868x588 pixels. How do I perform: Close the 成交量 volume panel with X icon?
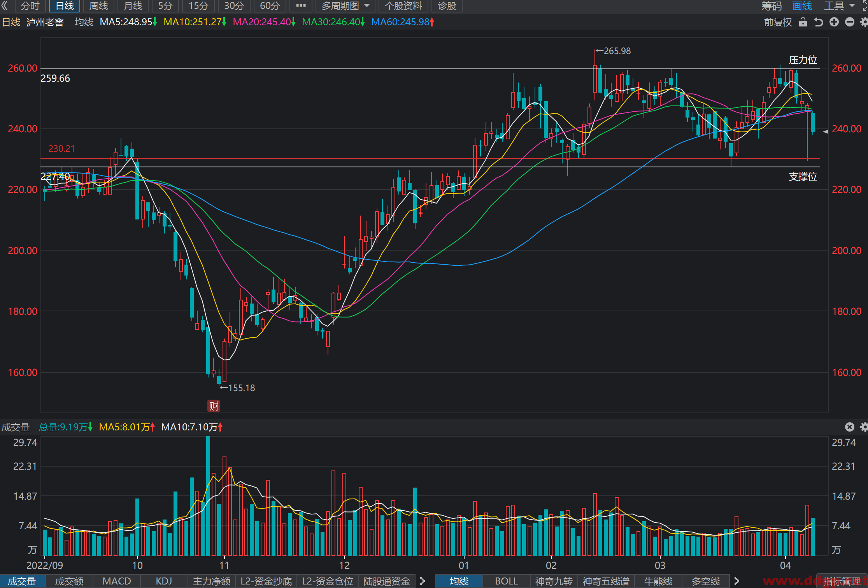pos(850,427)
